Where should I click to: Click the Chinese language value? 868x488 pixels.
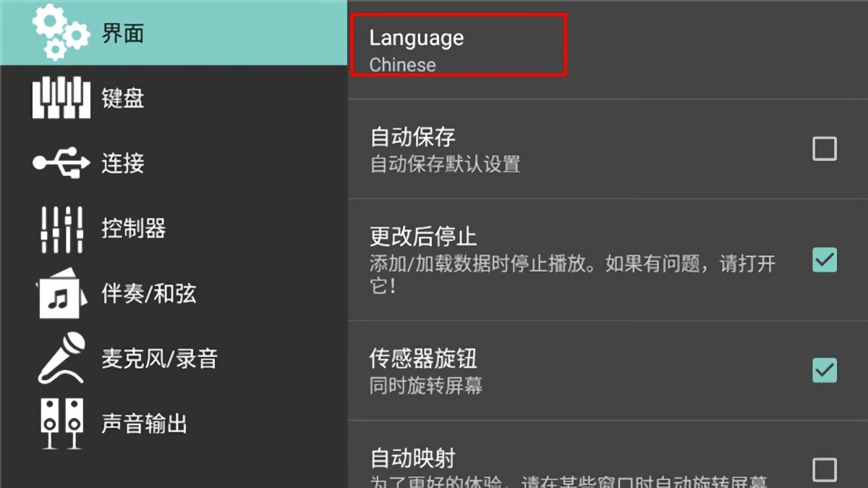point(403,65)
